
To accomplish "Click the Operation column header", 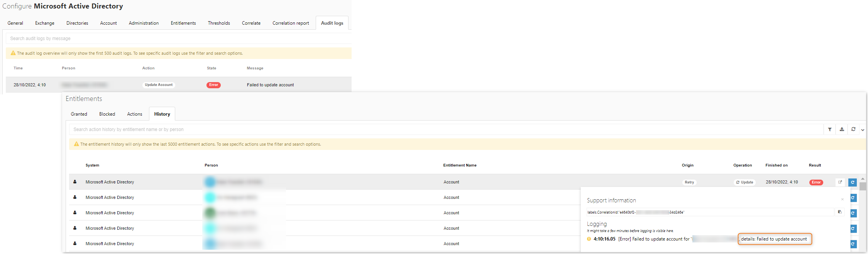I will coord(743,165).
